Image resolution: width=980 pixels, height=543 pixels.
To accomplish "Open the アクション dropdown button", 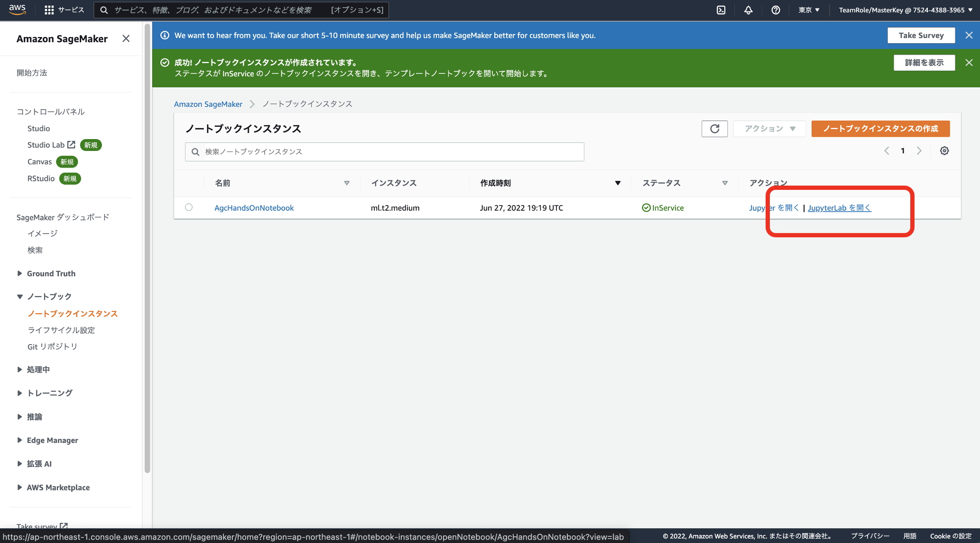I will point(769,129).
